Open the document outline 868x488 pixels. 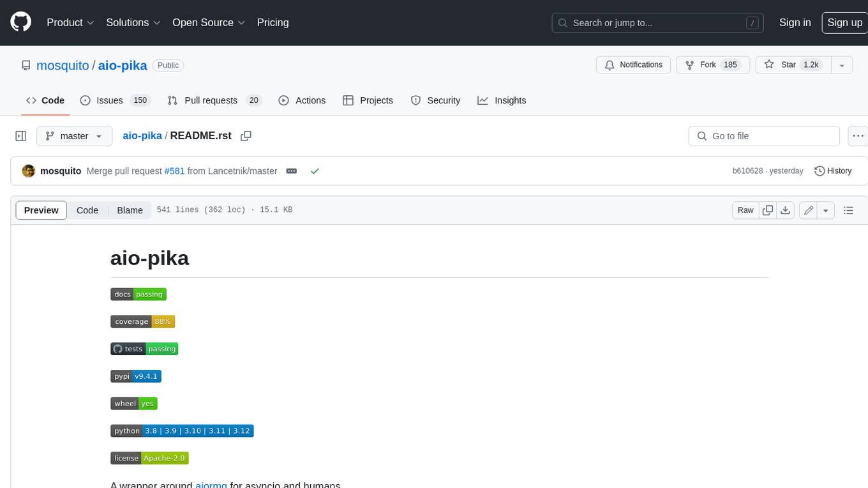click(848, 210)
